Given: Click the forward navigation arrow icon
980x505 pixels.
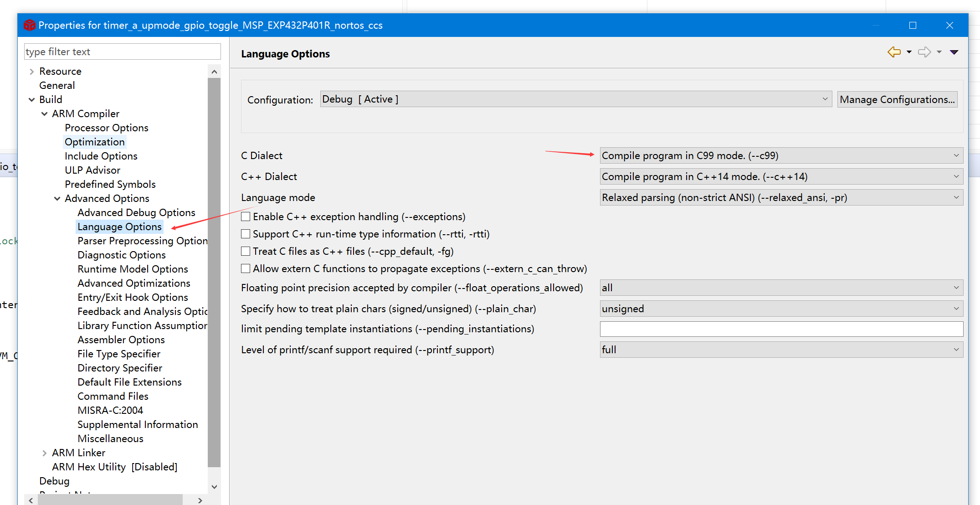Looking at the screenshot, I should coord(924,52).
